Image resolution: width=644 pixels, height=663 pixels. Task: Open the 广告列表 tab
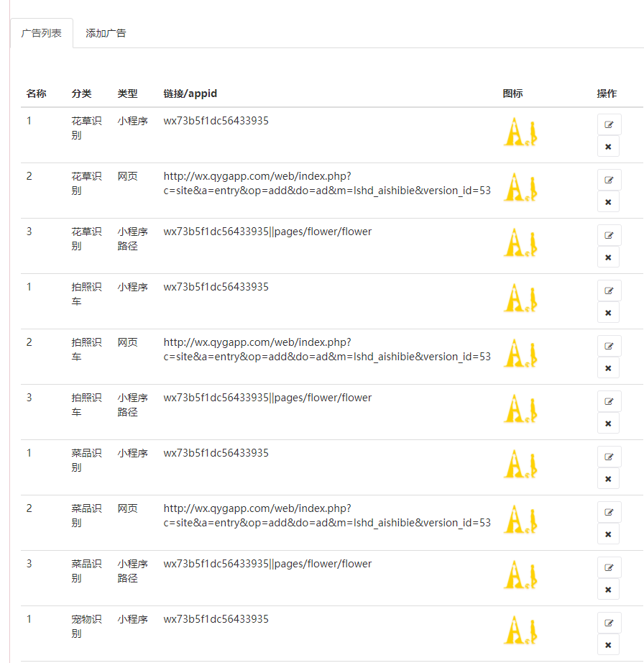tap(42, 33)
